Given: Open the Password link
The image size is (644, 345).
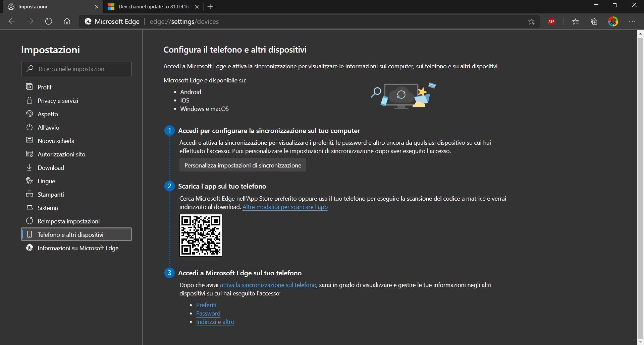Looking at the screenshot, I should 208,314.
